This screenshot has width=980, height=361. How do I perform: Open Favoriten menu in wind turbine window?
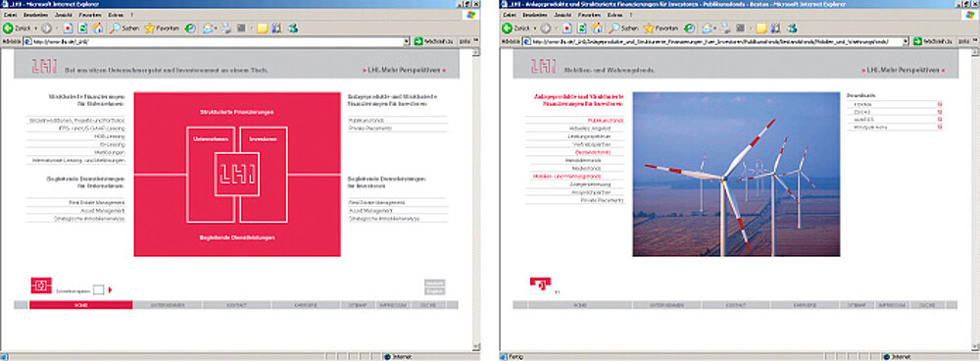click(x=590, y=14)
